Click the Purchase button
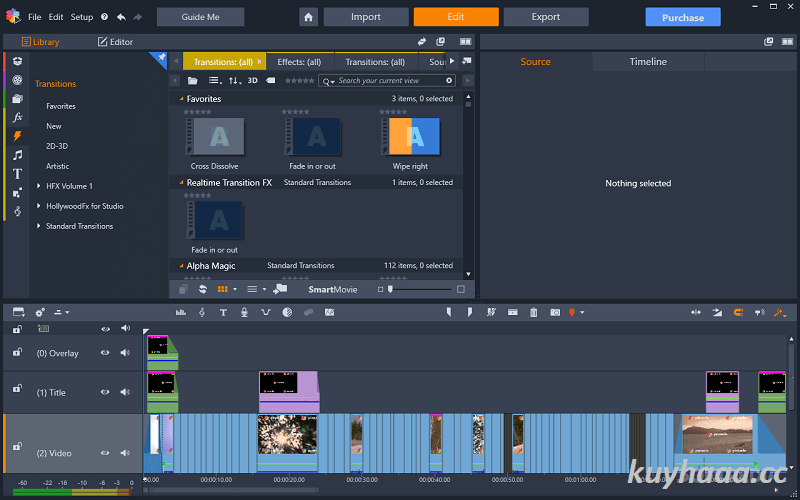The height and width of the screenshot is (500, 800). (x=683, y=17)
